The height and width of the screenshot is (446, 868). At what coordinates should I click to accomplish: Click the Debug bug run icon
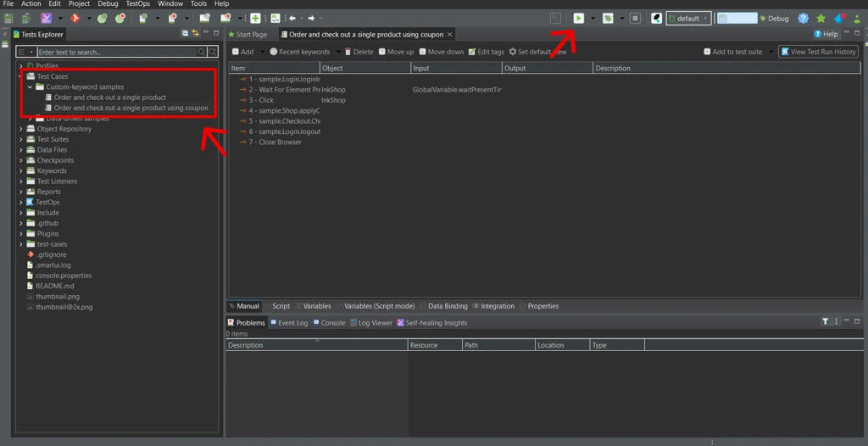[608, 19]
